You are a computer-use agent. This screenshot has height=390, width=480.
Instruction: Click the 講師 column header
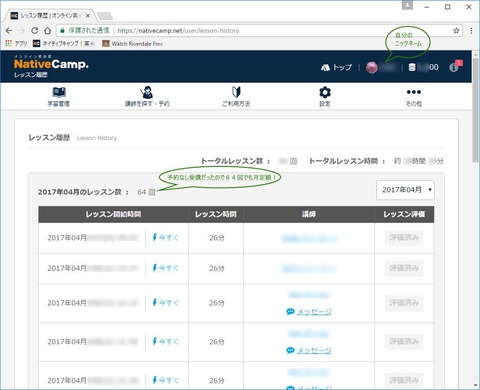pos(309,214)
